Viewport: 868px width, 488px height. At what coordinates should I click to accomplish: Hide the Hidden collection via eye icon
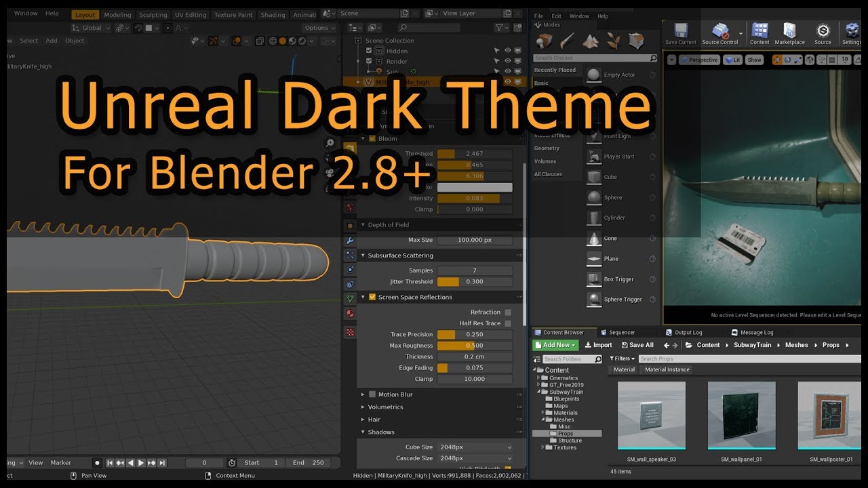click(507, 51)
